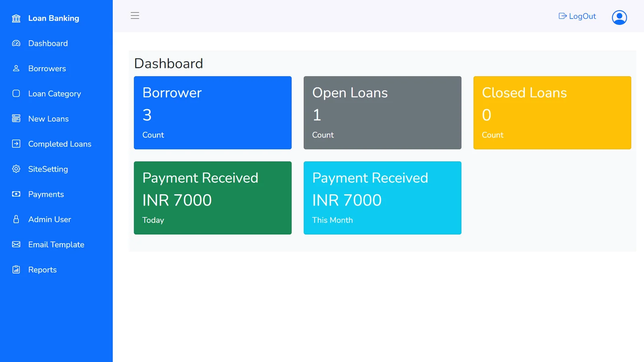
Task: Click the New Loans stack icon
Action: coord(16,118)
